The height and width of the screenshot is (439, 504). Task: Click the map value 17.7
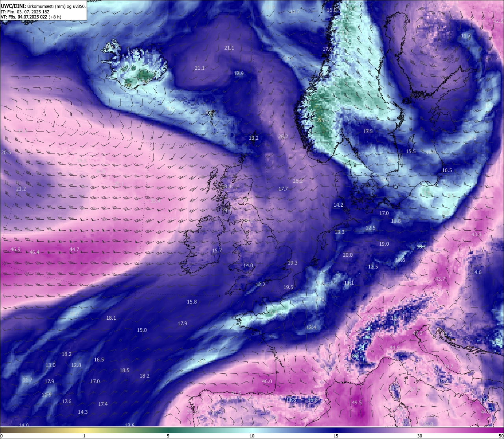point(283,189)
